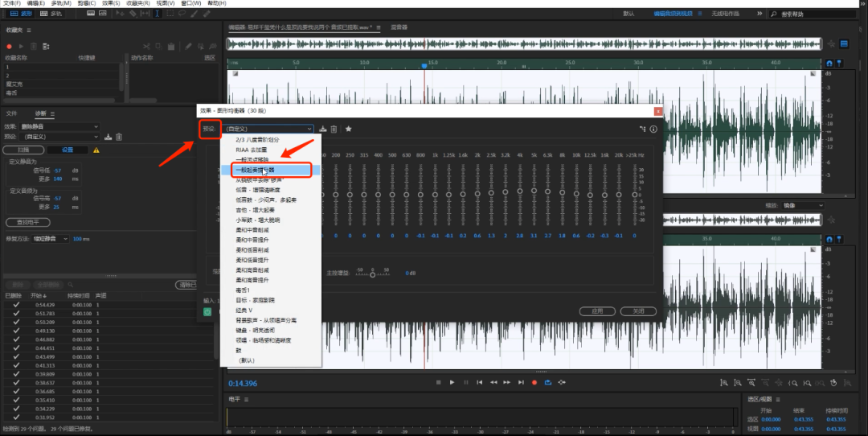This screenshot has width=868, height=436.
Task: Click the 应用 button in equalizer dialog
Action: [x=597, y=311]
